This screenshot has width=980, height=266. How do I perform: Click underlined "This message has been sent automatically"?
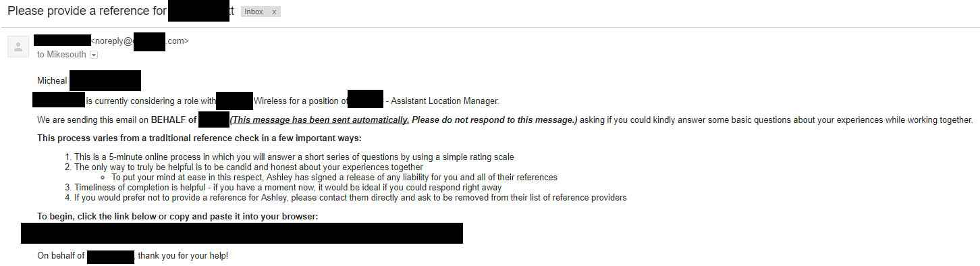[x=320, y=120]
